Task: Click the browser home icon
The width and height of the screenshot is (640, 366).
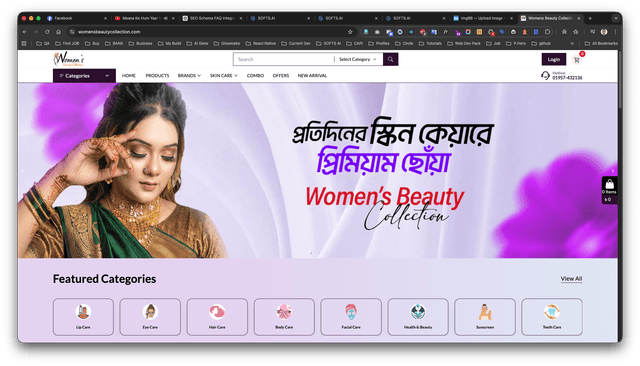Action: click(59, 32)
